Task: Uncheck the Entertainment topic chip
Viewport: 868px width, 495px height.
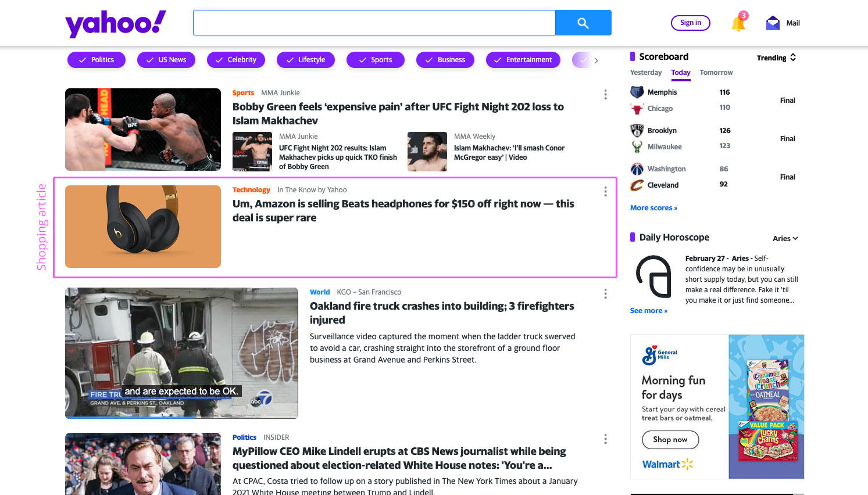Action: click(x=523, y=60)
